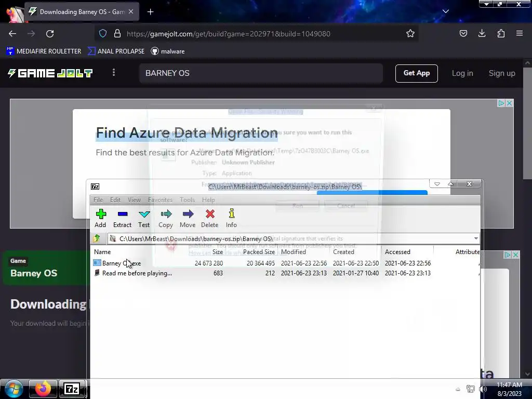Click the Log in link
This screenshot has height=399, width=532.
tap(462, 73)
